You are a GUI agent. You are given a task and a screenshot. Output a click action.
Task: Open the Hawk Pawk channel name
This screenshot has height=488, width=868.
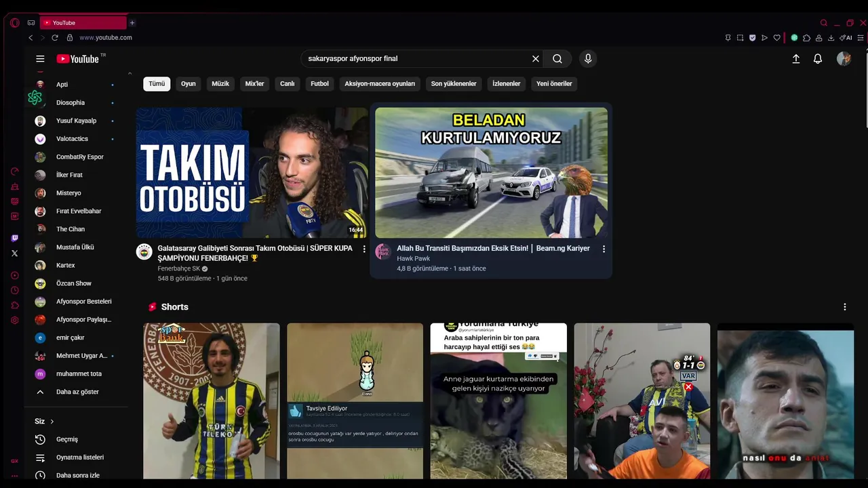coord(414,258)
